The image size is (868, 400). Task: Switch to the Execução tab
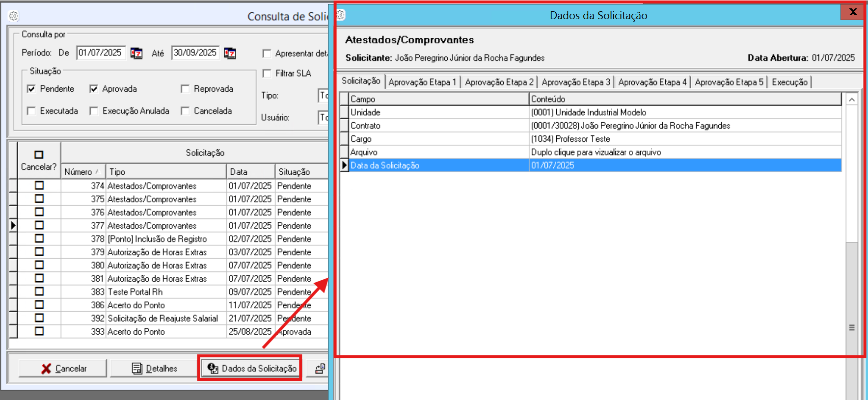789,82
